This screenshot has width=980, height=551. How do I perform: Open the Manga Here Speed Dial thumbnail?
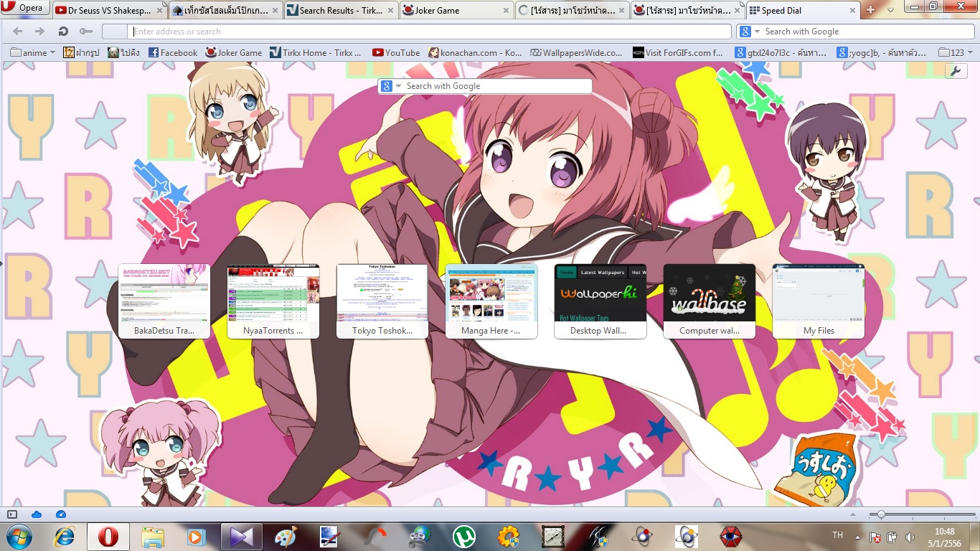491,301
